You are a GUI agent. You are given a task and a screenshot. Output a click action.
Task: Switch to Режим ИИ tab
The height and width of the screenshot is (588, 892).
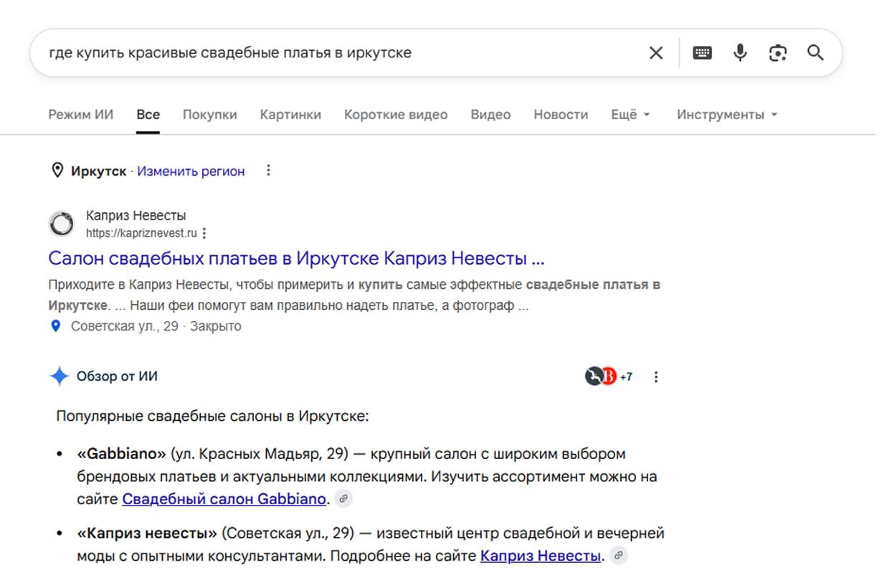[x=80, y=115]
